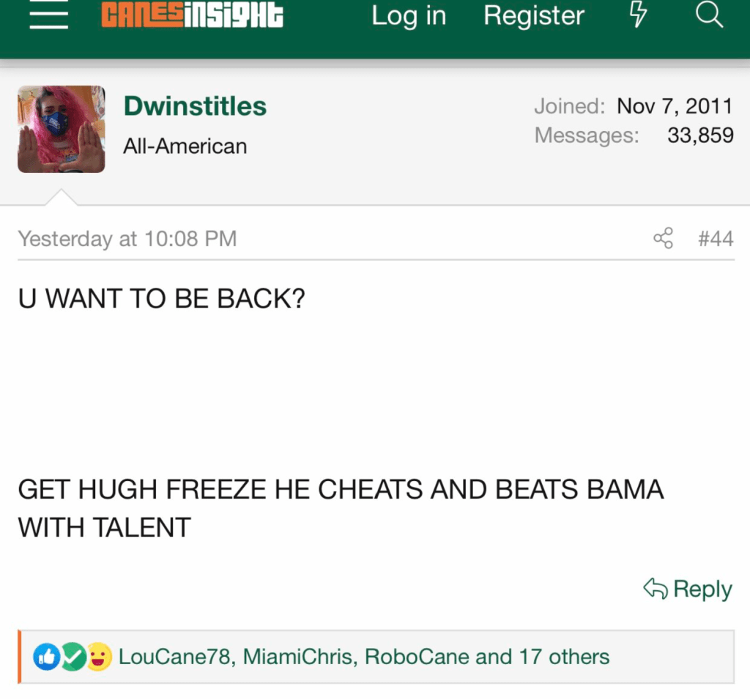This screenshot has width=750, height=700.
Task: Expand the 17 others reactions list
Action: (564, 657)
